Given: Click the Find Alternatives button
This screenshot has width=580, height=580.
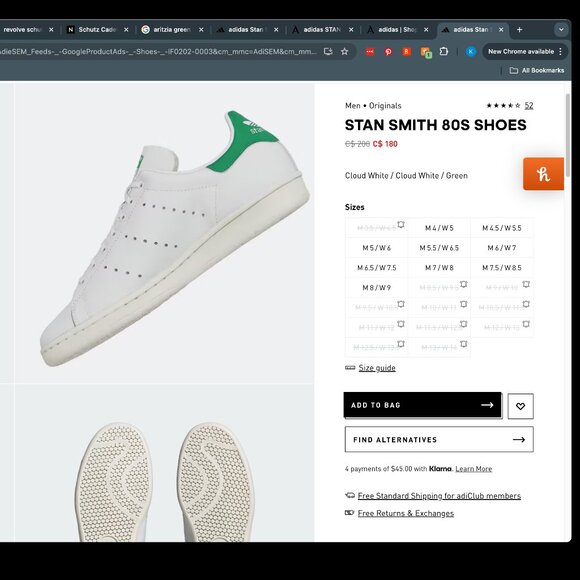Looking at the screenshot, I should point(439,439).
